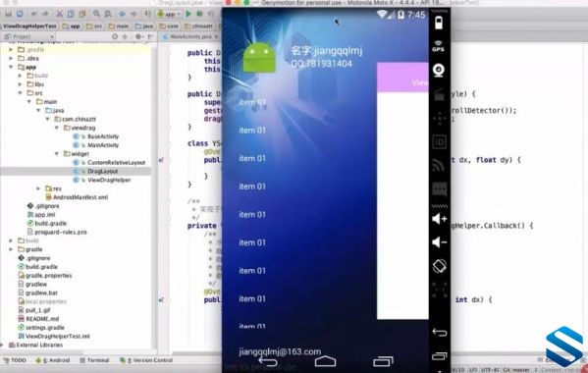Click the Copy toolbar icon

pos(71,14)
